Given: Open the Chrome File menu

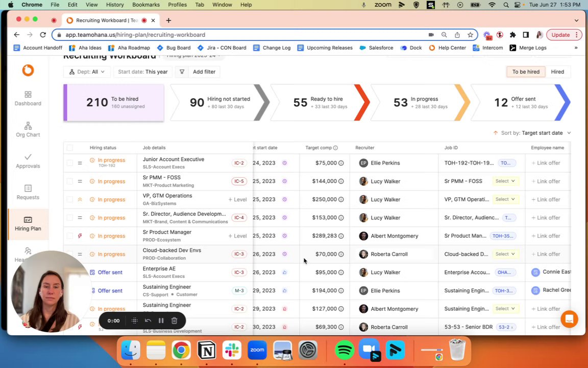Looking at the screenshot, I should (55, 5).
